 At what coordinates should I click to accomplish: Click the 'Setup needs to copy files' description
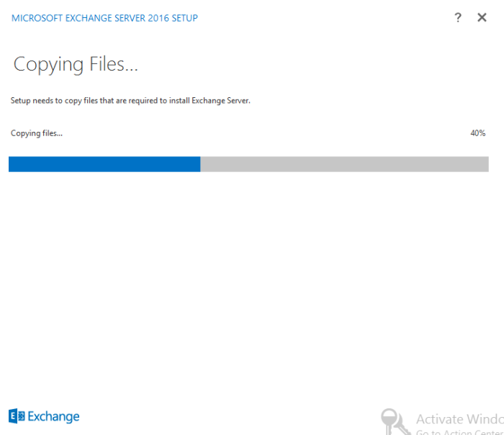130,101
